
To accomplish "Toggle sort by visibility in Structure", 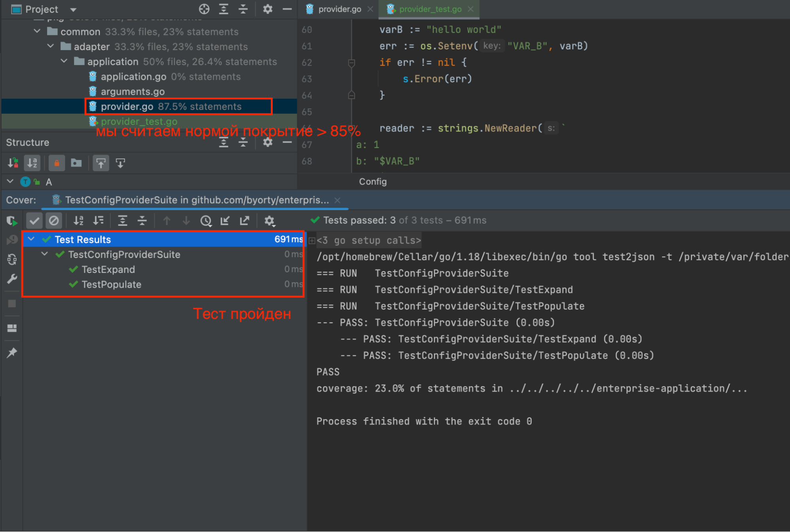I will pyautogui.click(x=13, y=163).
